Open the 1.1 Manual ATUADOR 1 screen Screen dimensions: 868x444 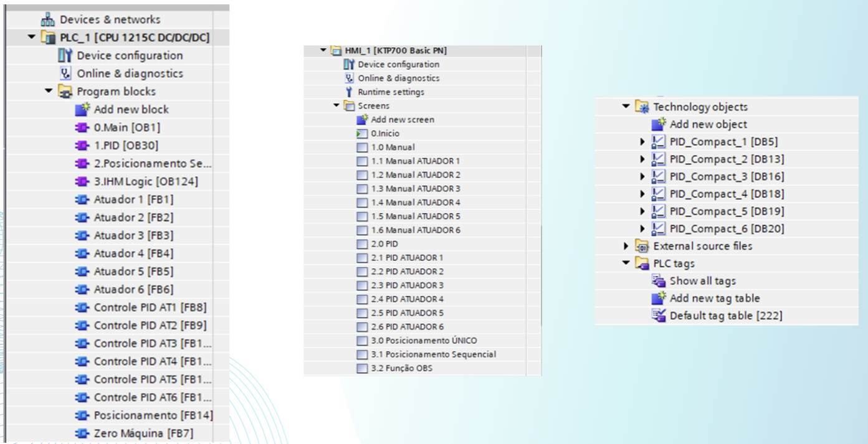tap(416, 161)
